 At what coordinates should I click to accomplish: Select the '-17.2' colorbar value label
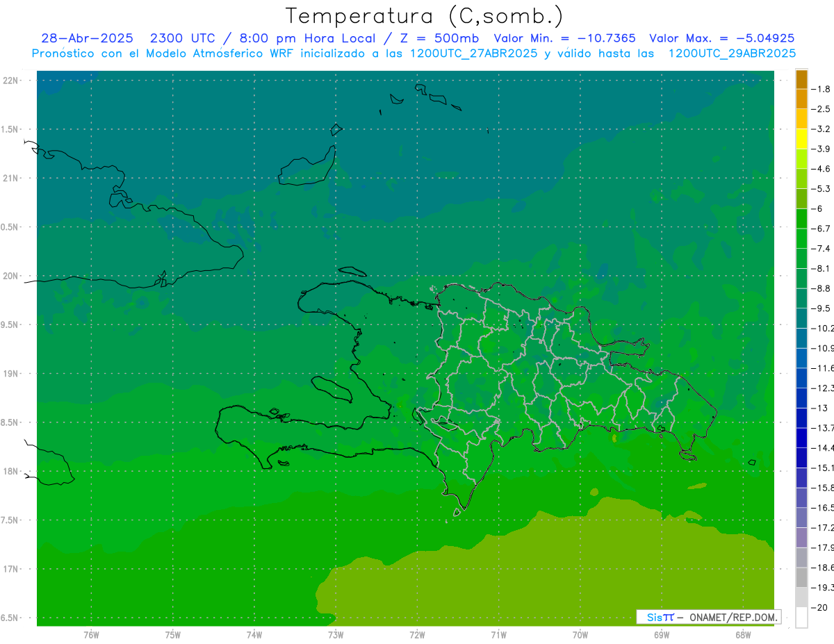point(824,528)
